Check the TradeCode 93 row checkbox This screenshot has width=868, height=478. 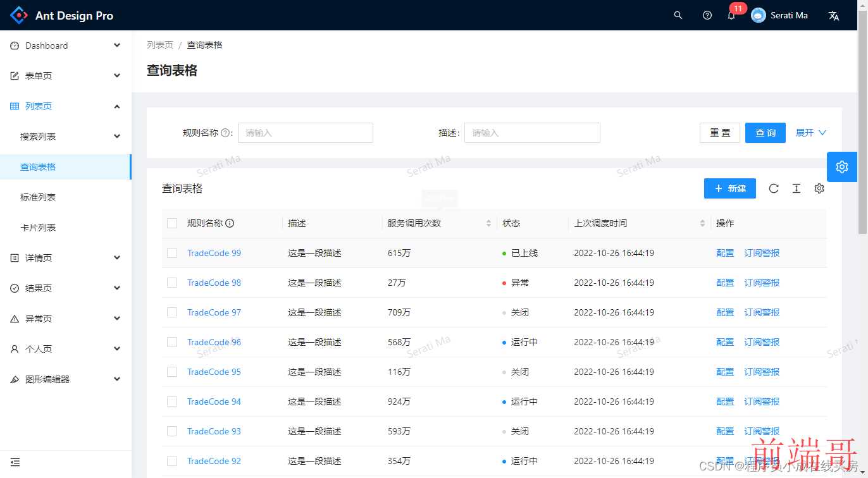click(172, 431)
